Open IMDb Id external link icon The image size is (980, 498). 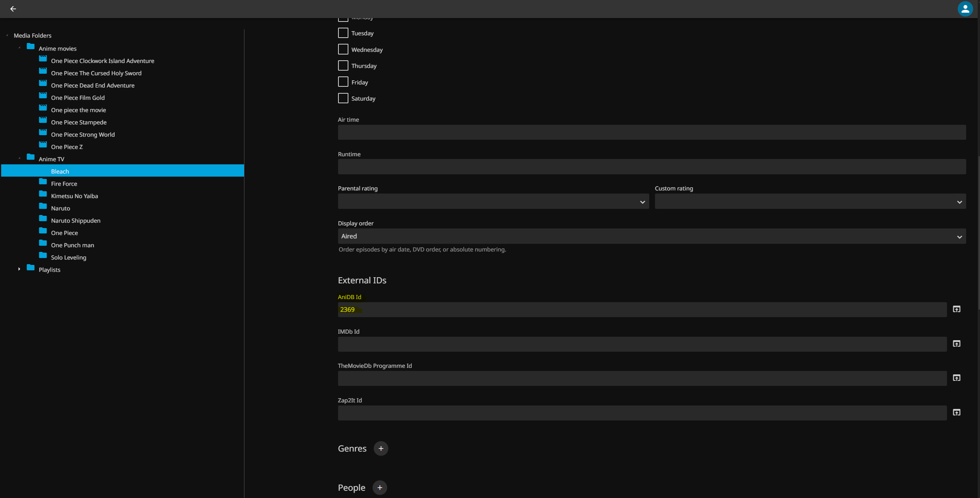(956, 344)
